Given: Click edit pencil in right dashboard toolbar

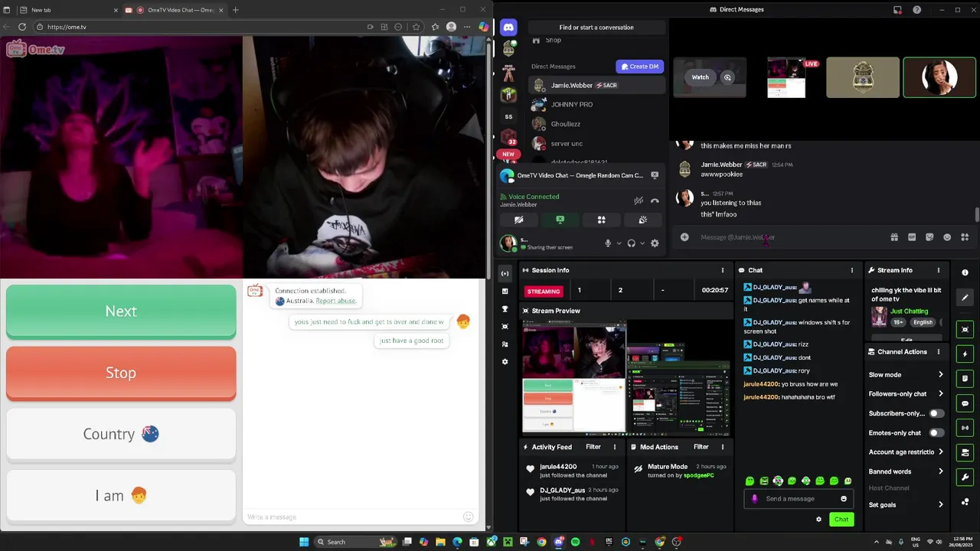Looking at the screenshot, I should coord(965,298).
